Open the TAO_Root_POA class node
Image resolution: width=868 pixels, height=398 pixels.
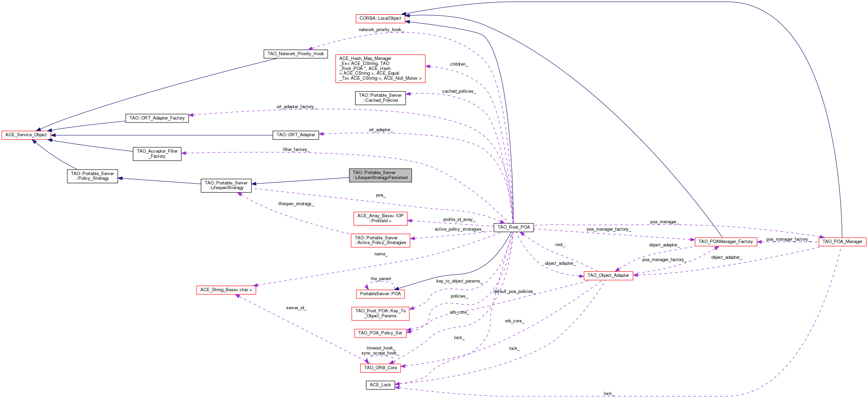(x=514, y=227)
